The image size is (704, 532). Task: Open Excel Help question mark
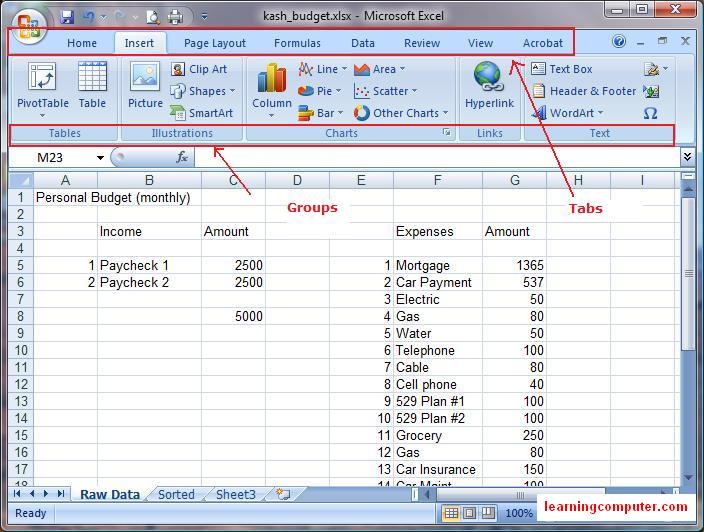pos(619,42)
